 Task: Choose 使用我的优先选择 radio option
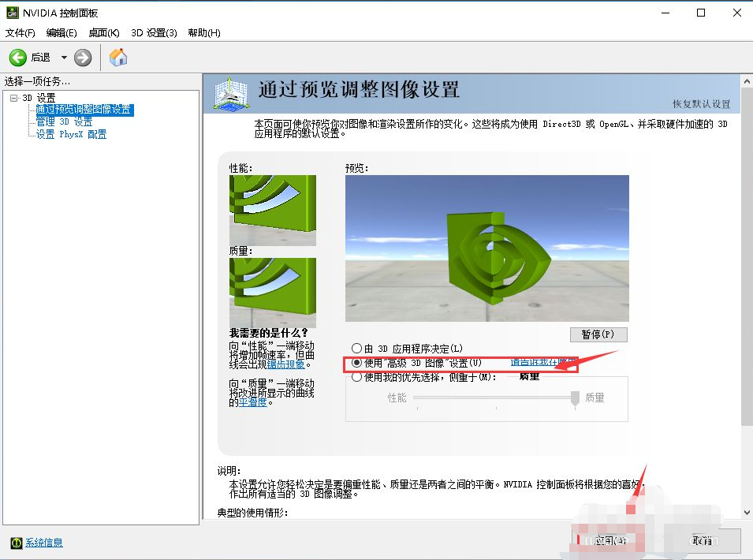(x=357, y=377)
